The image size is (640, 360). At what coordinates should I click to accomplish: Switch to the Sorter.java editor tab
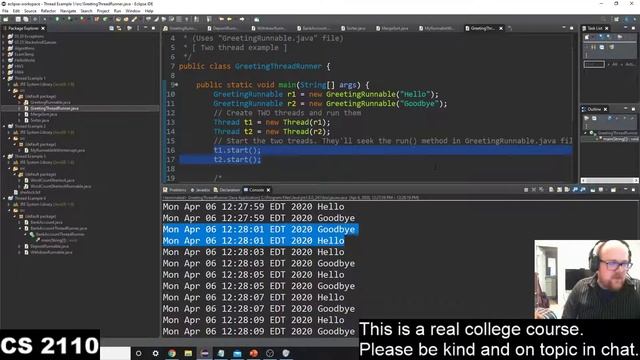(353, 28)
